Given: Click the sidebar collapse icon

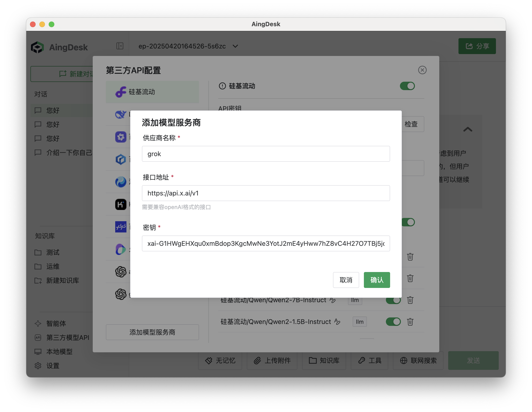Looking at the screenshot, I should [x=120, y=46].
